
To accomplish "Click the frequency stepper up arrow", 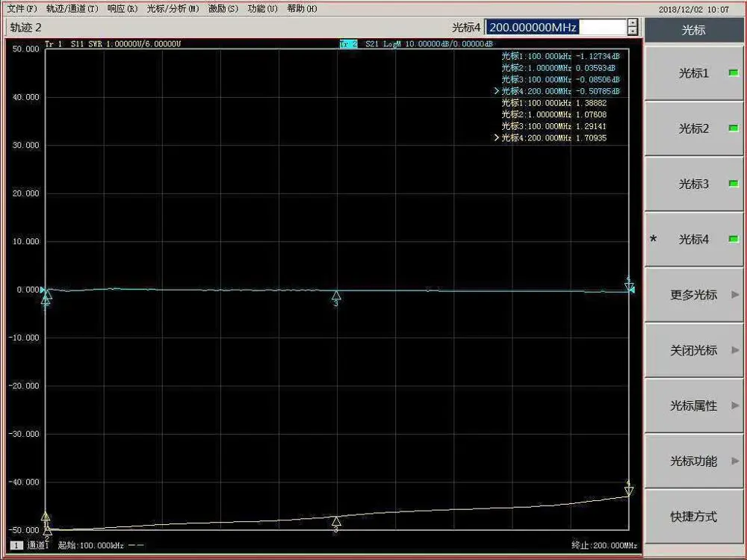I will click(x=633, y=23).
